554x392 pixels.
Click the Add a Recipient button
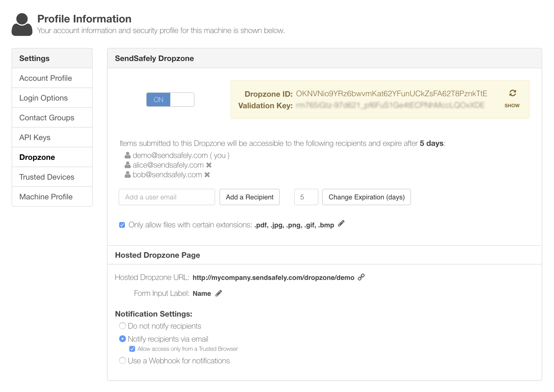coord(249,197)
